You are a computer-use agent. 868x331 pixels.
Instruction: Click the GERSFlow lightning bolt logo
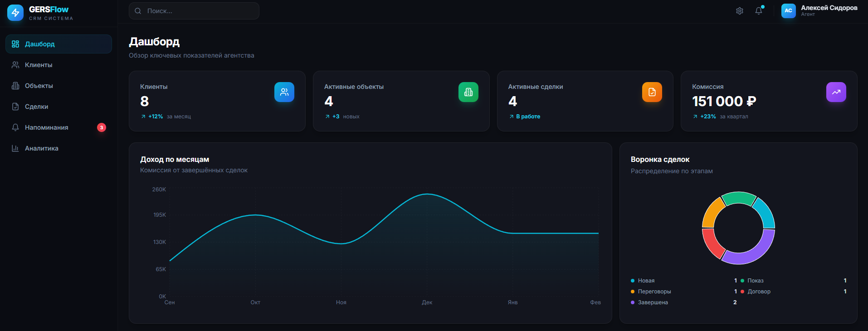(x=15, y=13)
